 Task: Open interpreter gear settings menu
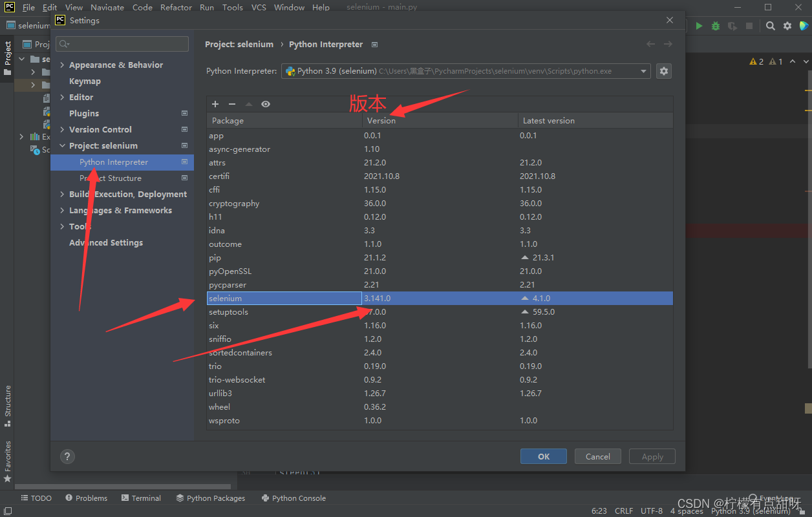[x=663, y=71]
